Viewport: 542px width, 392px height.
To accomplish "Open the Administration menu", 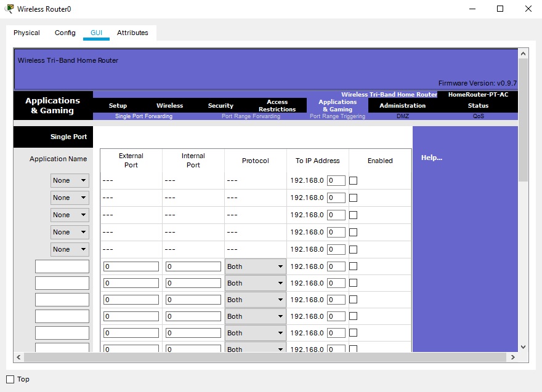I will pyautogui.click(x=402, y=105).
